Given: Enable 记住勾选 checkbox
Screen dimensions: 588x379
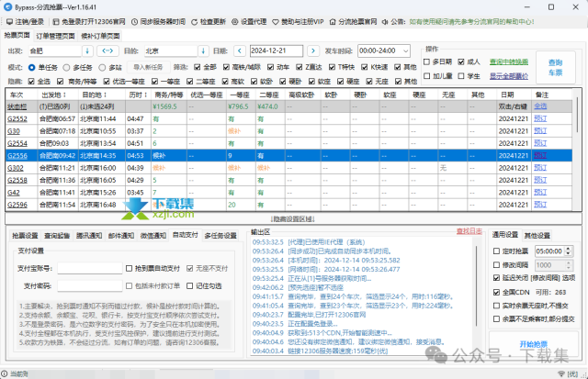Looking at the screenshot, I should 190,285.
